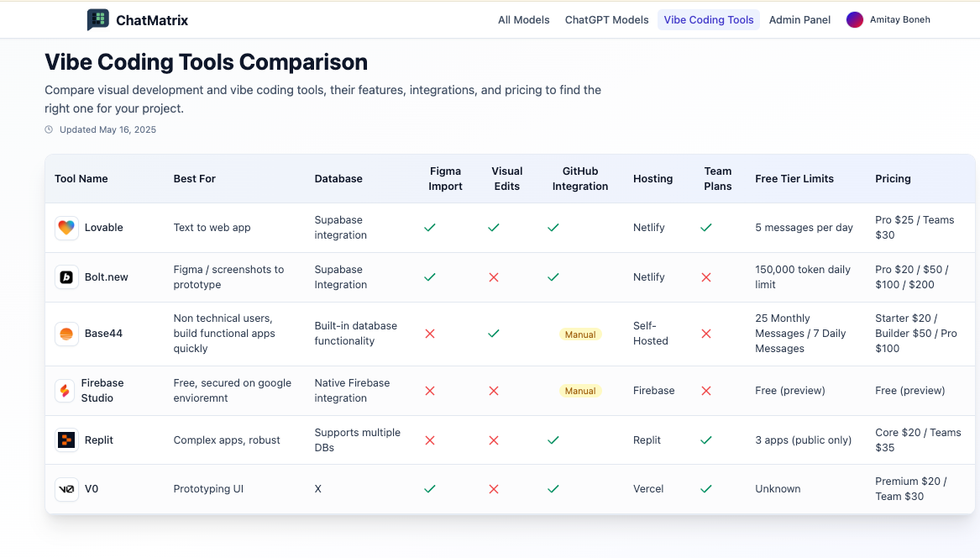Click Firebase Studio's Visual Edits cross
This screenshot has height=558, width=980.
click(x=494, y=391)
